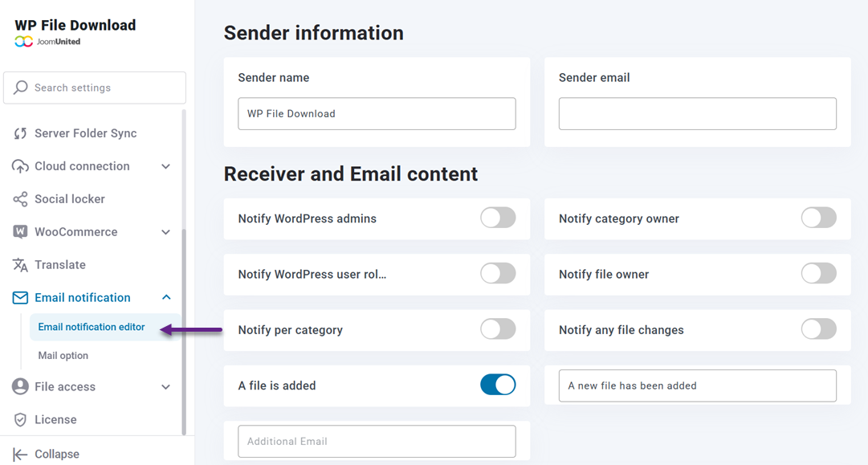Click Collapse sidebar label
Image resolution: width=868 pixels, height=465 pixels.
[x=56, y=454]
